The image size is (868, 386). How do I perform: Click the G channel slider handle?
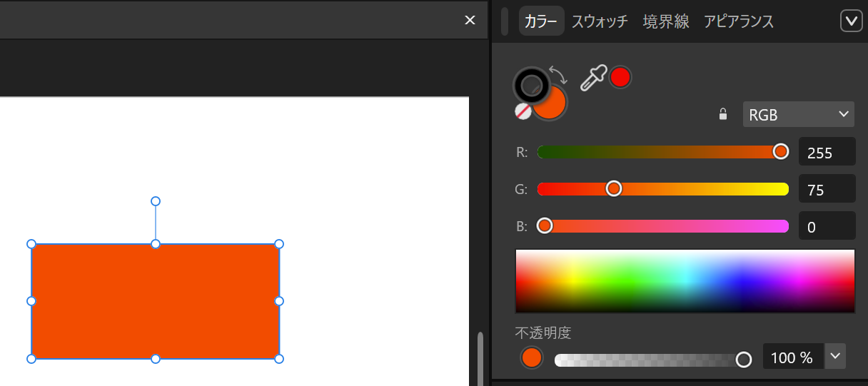pos(614,188)
